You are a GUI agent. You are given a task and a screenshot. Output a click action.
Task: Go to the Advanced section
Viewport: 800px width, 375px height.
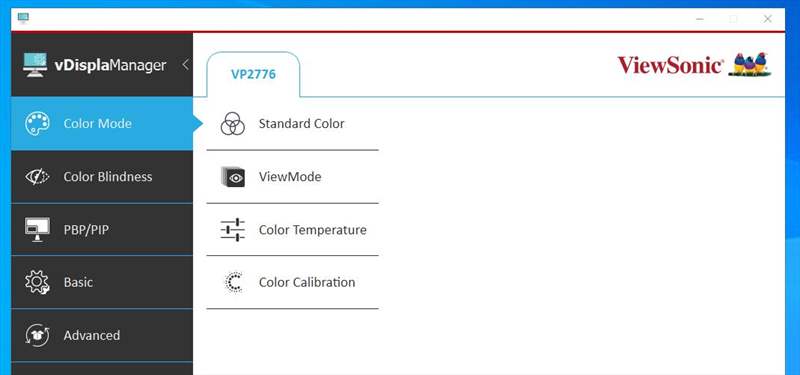tap(102, 335)
